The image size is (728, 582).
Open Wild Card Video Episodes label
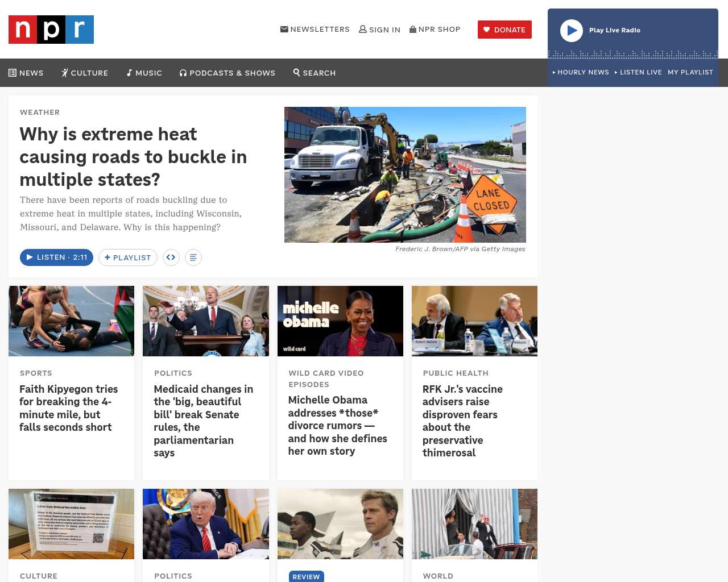point(326,379)
